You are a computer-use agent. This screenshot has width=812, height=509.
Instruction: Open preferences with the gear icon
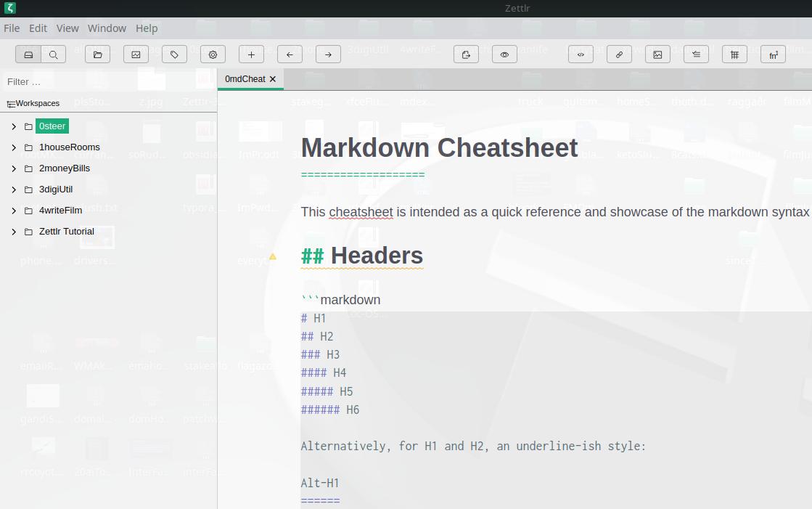pyautogui.click(x=213, y=54)
